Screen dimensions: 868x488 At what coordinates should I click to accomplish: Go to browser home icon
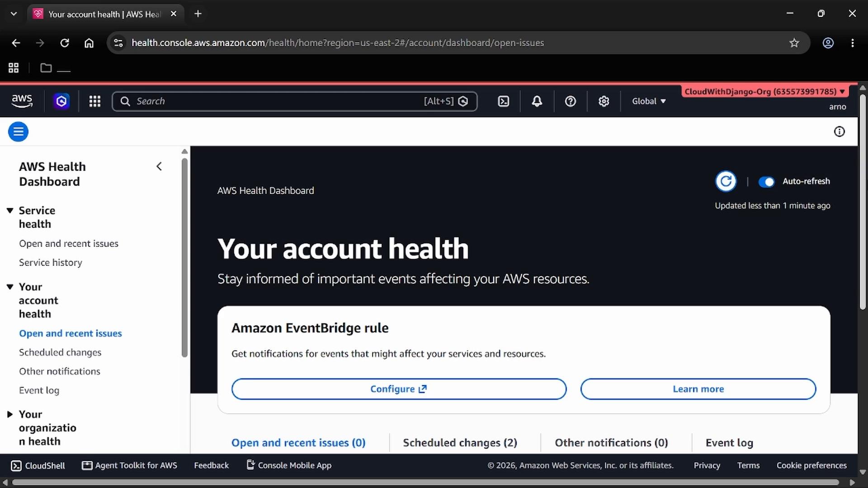pos(89,43)
